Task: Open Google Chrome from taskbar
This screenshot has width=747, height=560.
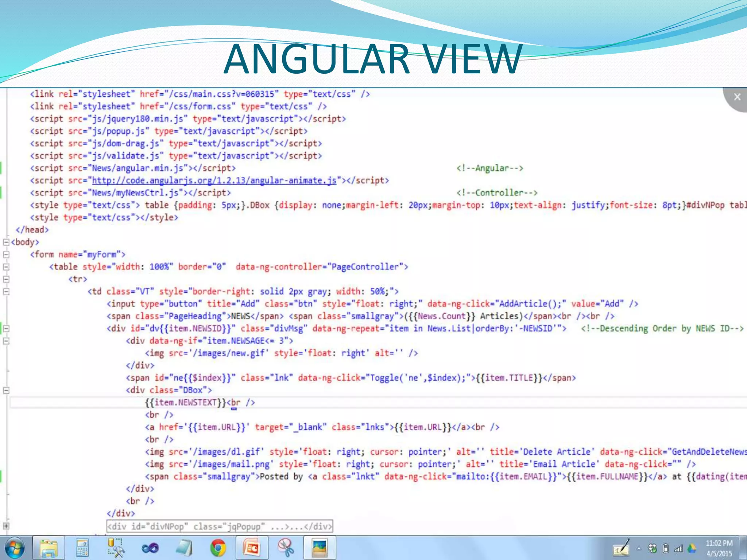Action: [218, 548]
